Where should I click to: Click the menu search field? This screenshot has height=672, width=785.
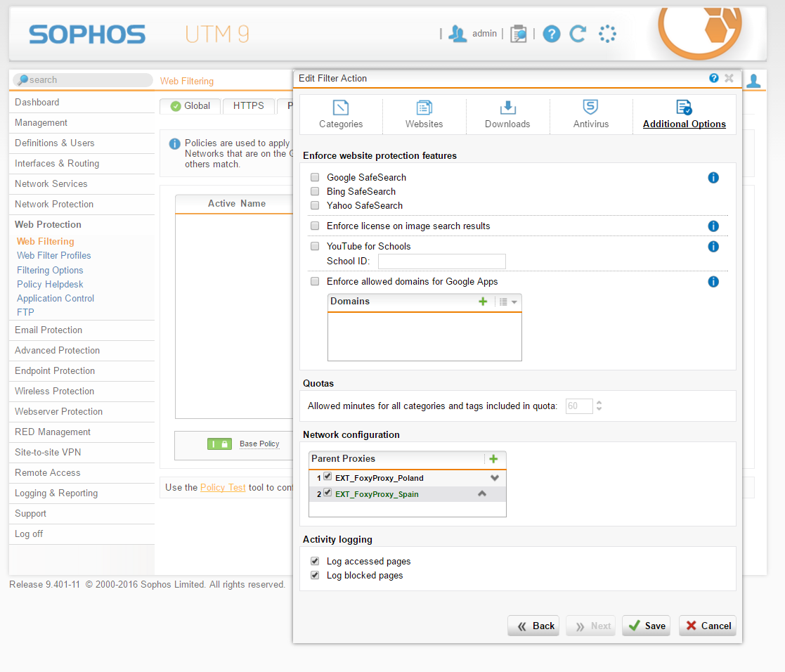[83, 80]
